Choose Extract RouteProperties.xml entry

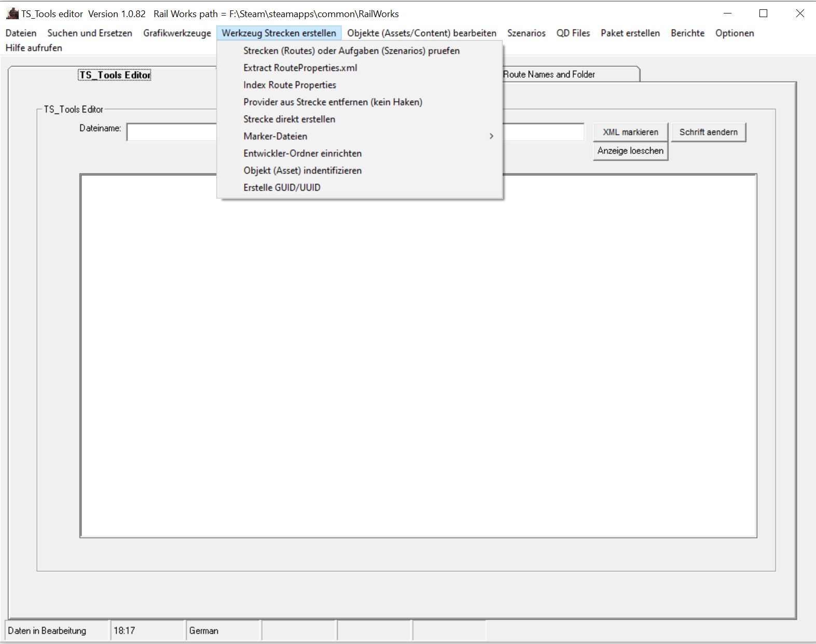(300, 68)
